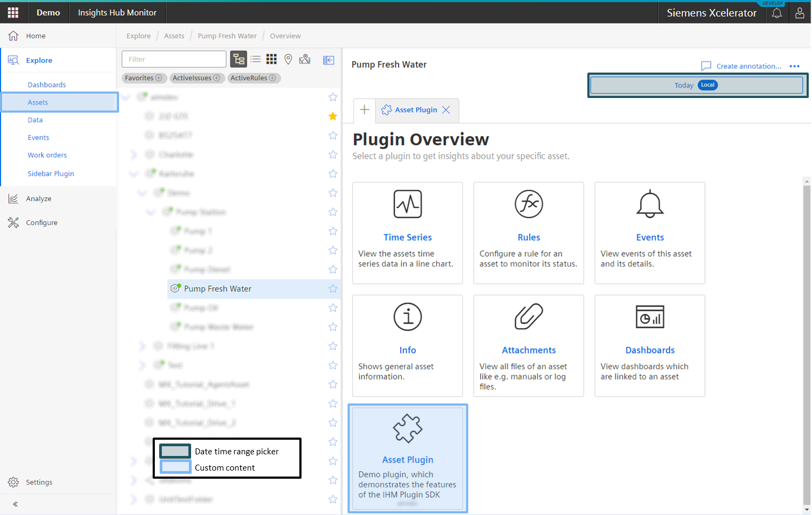The height and width of the screenshot is (515, 812).
Task: Click Explore breadcrumb link
Action: (139, 36)
